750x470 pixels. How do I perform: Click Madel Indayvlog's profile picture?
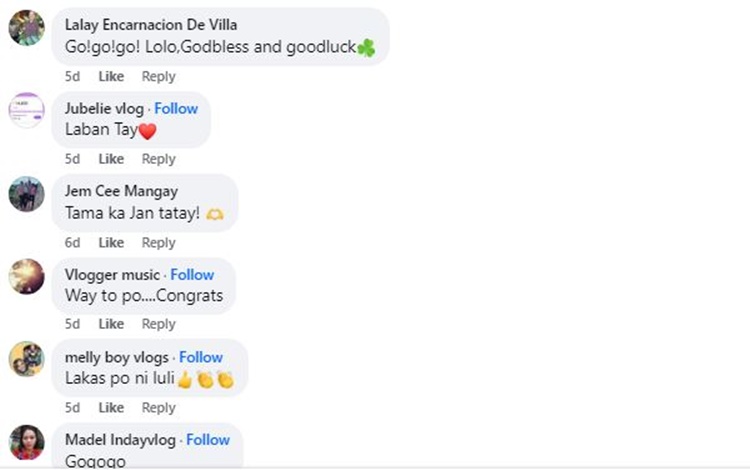click(26, 441)
